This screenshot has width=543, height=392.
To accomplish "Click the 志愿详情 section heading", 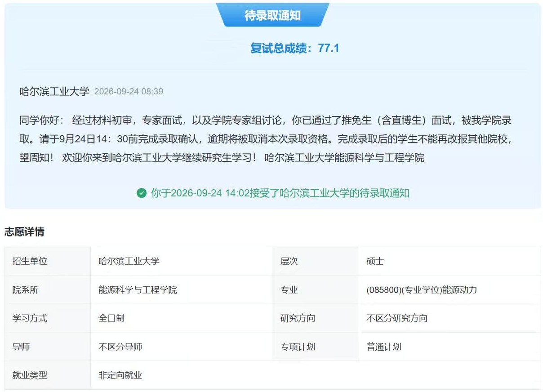I will pos(24,232).
